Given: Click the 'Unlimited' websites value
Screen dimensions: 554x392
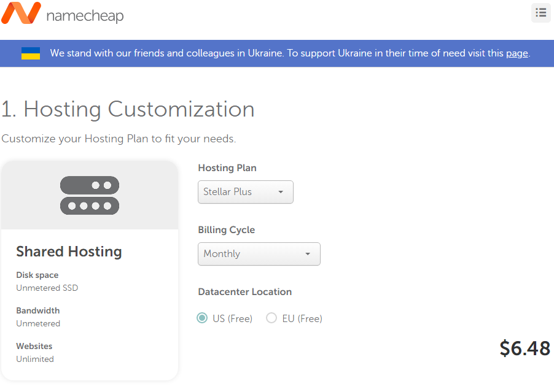Looking at the screenshot, I should click(35, 359).
